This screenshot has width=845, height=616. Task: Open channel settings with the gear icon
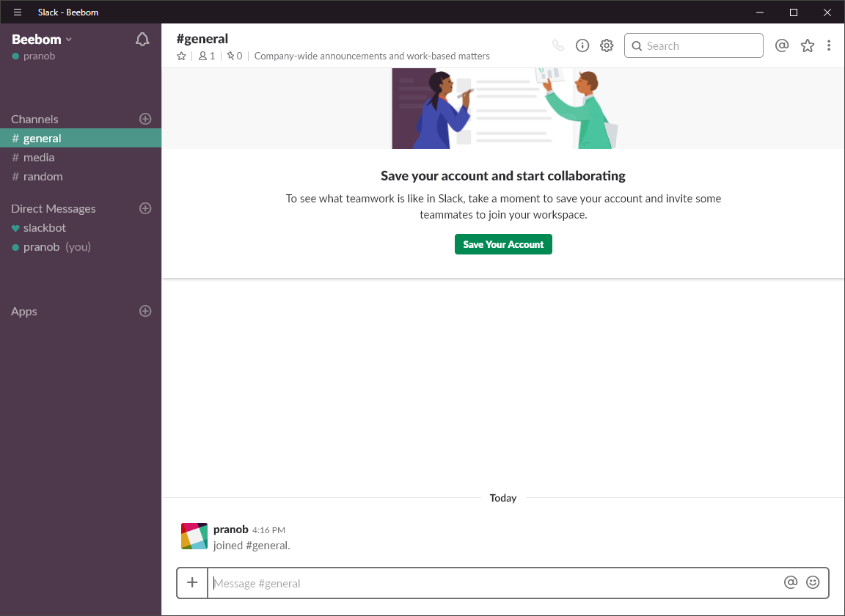[607, 45]
